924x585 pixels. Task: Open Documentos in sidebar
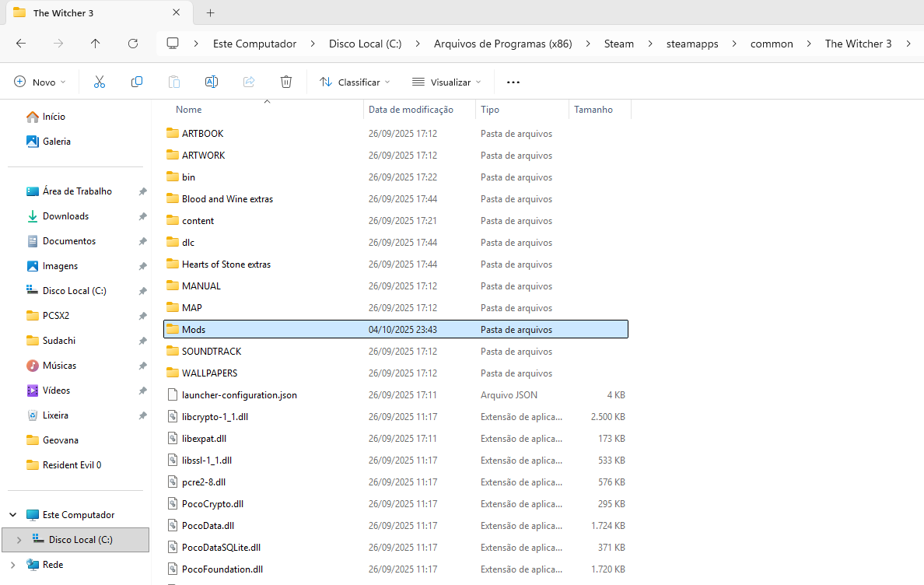click(x=61, y=241)
